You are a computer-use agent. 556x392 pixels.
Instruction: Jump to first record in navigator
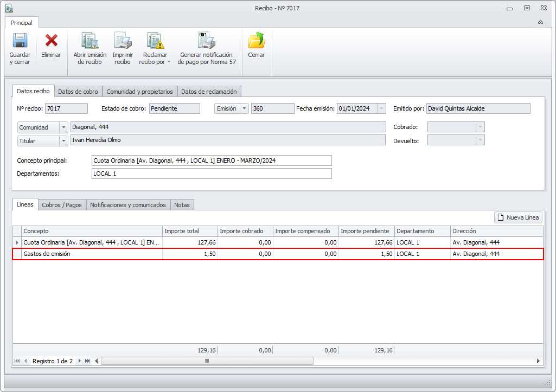click(x=17, y=361)
